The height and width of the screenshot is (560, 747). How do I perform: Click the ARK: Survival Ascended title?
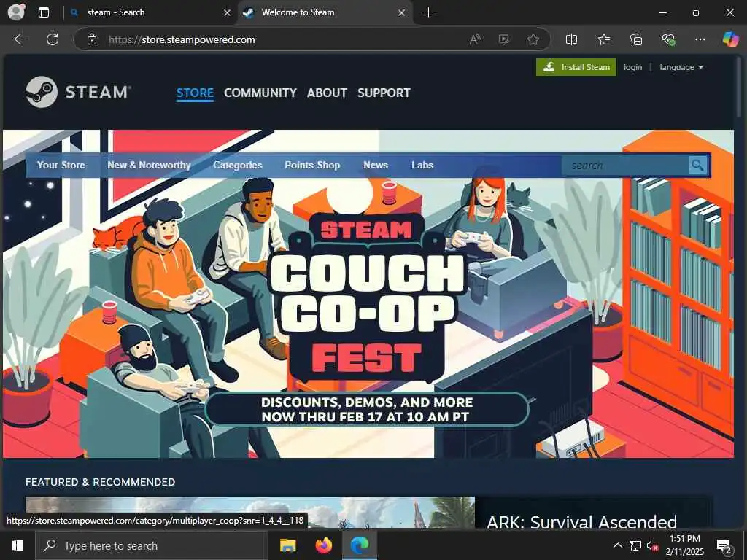pos(581,522)
